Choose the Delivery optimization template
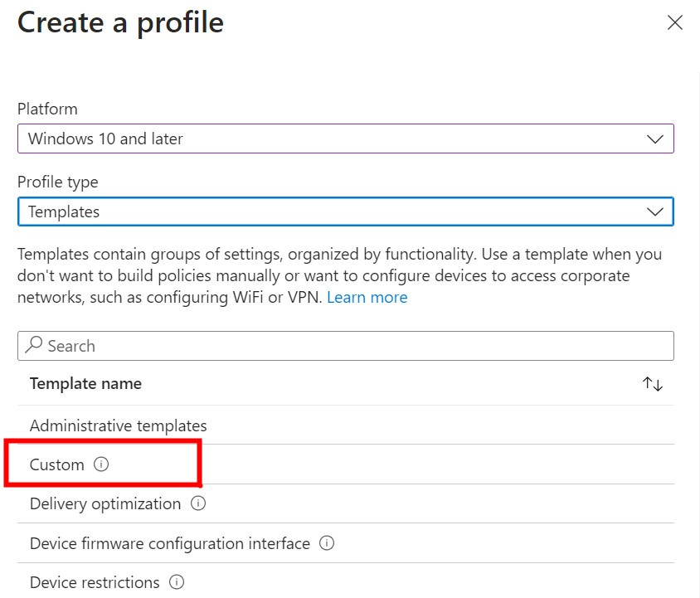Image resolution: width=700 pixels, height=598 pixels. [x=105, y=503]
